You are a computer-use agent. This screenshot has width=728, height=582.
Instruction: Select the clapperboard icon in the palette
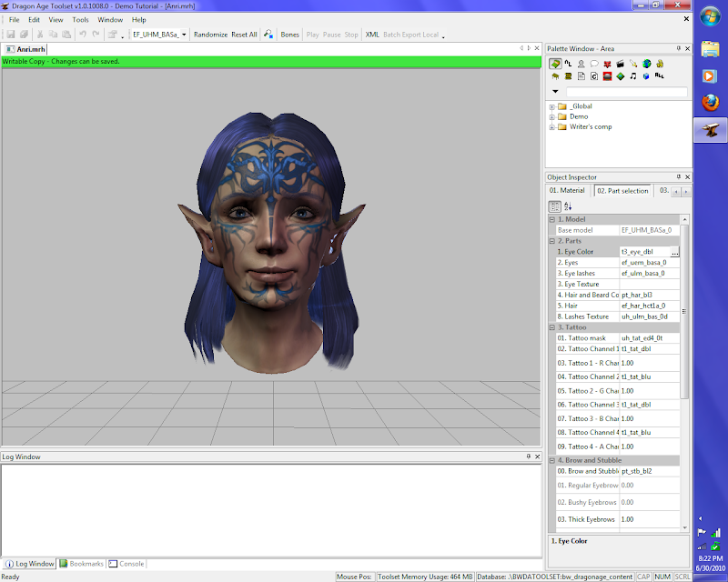620,64
